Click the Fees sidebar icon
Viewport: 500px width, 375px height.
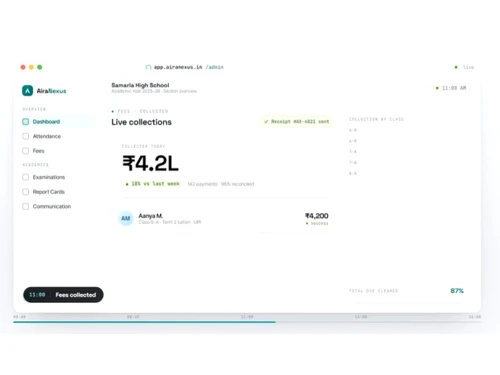[x=26, y=151]
